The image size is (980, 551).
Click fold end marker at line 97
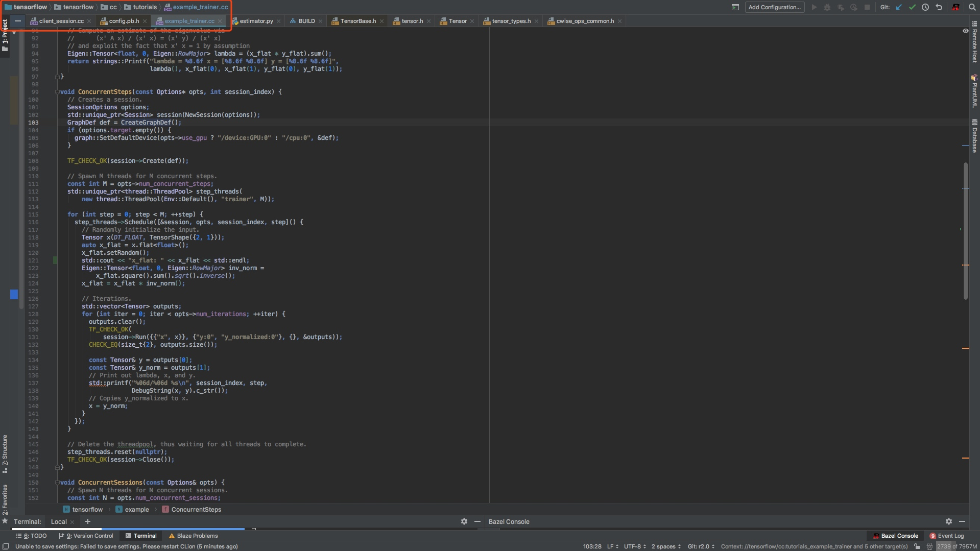point(57,77)
